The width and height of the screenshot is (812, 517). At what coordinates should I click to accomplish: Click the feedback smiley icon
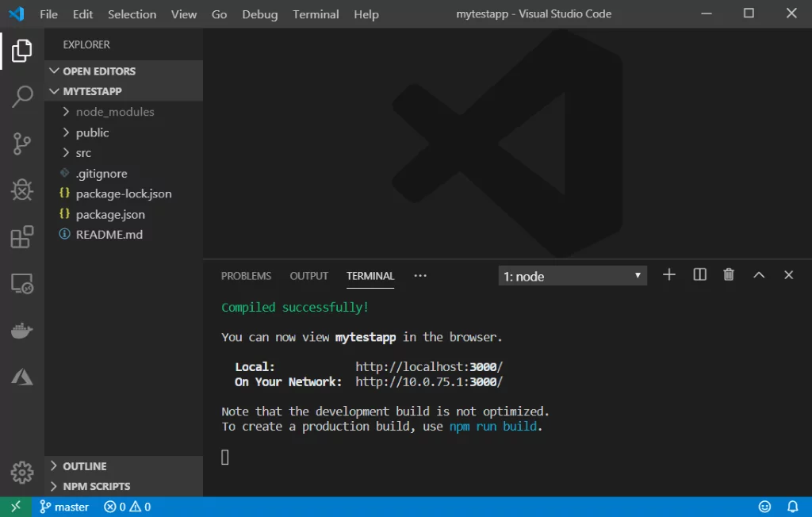pyautogui.click(x=764, y=507)
